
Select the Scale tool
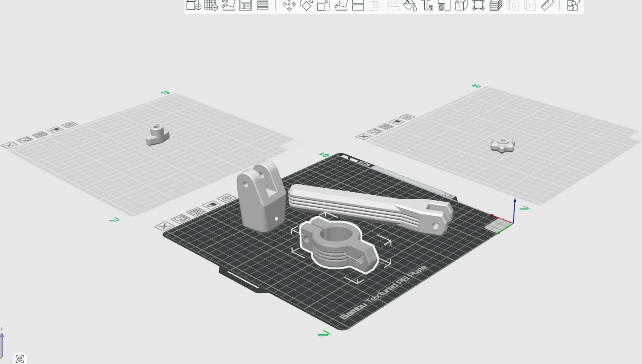click(x=323, y=5)
